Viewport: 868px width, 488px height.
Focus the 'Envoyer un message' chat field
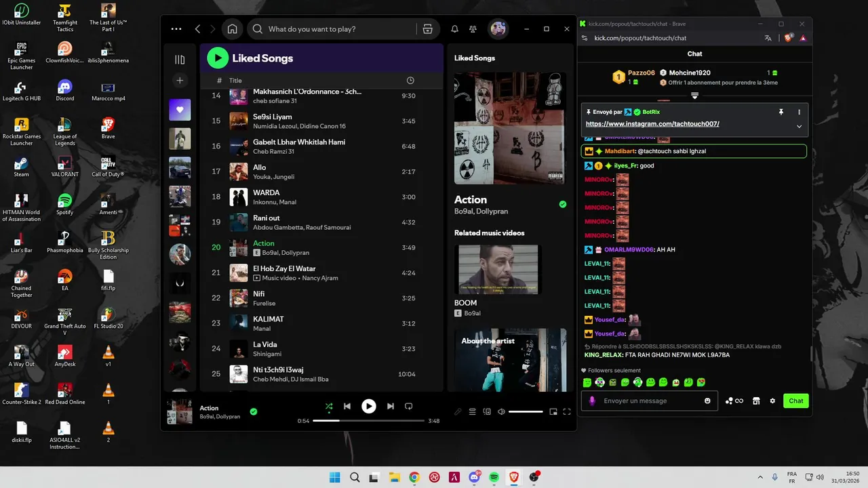pyautogui.click(x=650, y=401)
